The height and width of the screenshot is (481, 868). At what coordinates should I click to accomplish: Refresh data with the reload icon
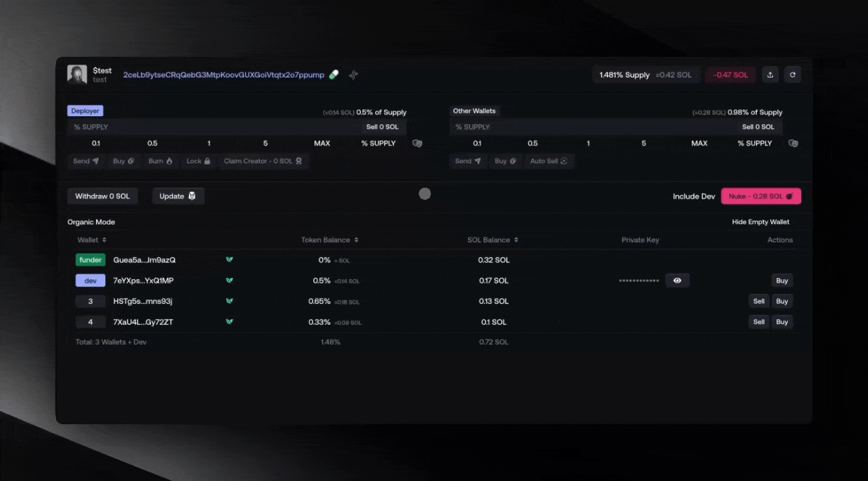click(x=793, y=75)
